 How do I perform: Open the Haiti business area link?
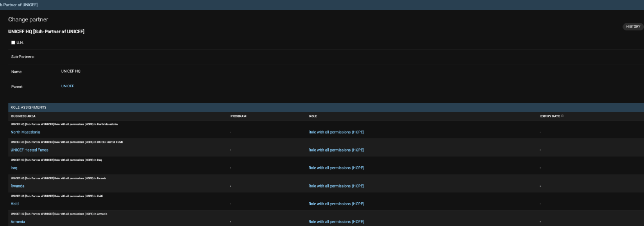pyautogui.click(x=15, y=204)
